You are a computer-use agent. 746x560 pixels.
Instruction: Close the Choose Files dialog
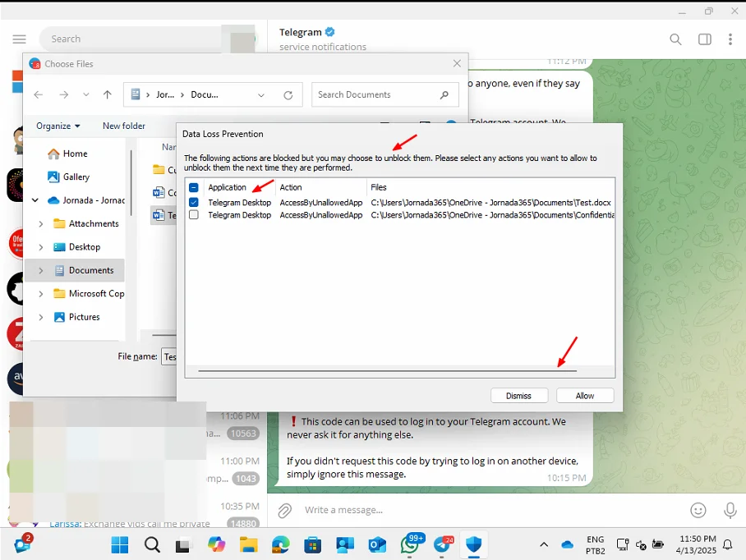457,64
